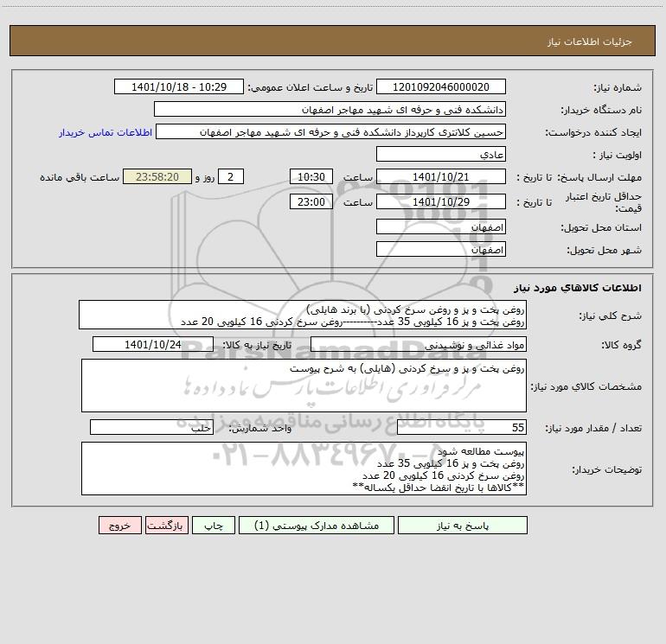
Task: Click response deadline date 1401/10/21
Action: [441, 176]
